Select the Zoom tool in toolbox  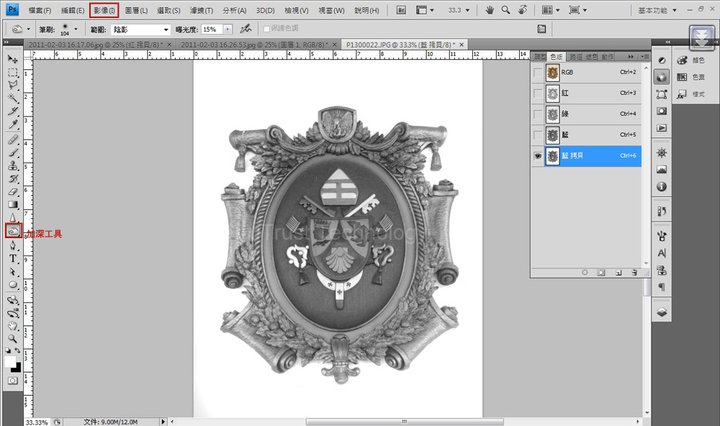tap(13, 339)
